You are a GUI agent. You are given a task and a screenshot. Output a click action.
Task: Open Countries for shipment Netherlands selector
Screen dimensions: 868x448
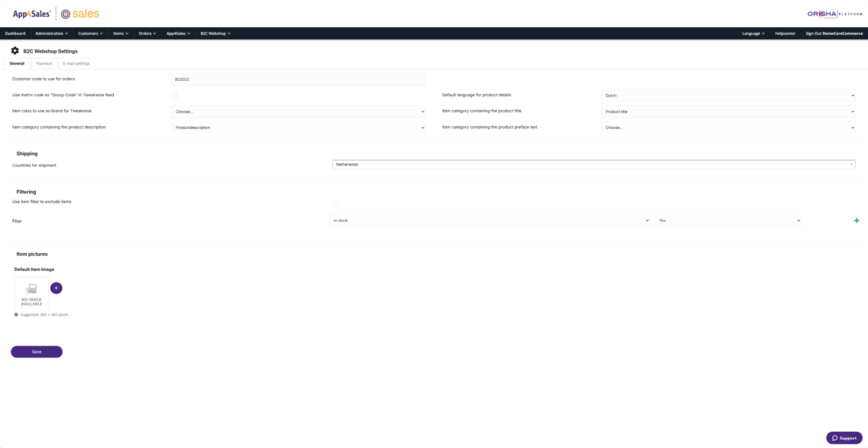tap(594, 164)
